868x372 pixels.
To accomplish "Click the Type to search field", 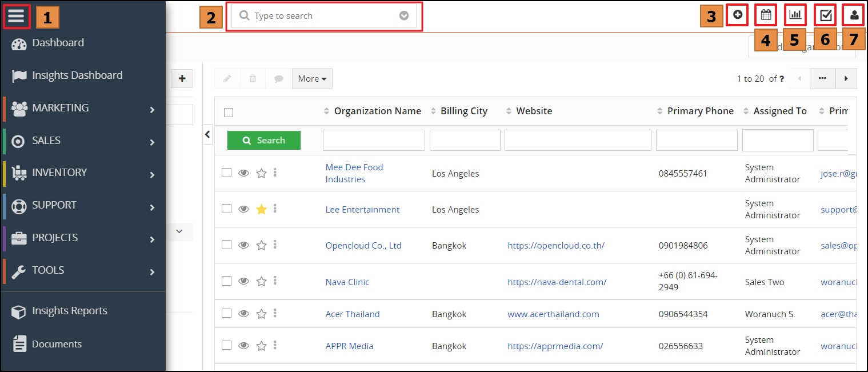I will (x=324, y=16).
